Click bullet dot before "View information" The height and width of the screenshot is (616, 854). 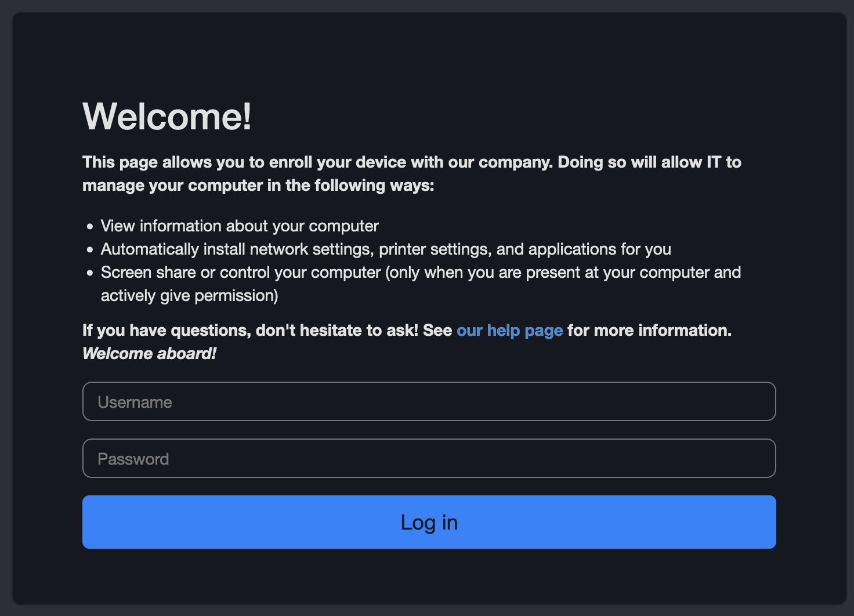[x=90, y=226]
